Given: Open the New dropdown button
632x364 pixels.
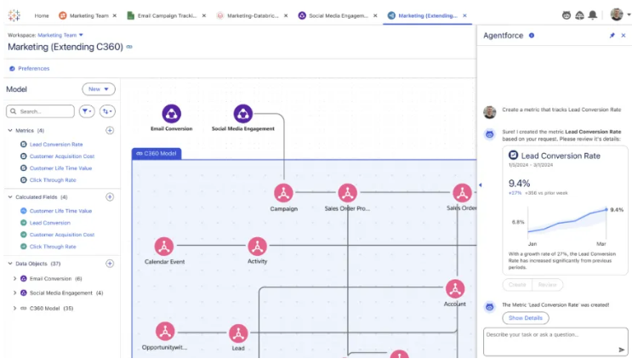Looking at the screenshot, I should coord(99,89).
